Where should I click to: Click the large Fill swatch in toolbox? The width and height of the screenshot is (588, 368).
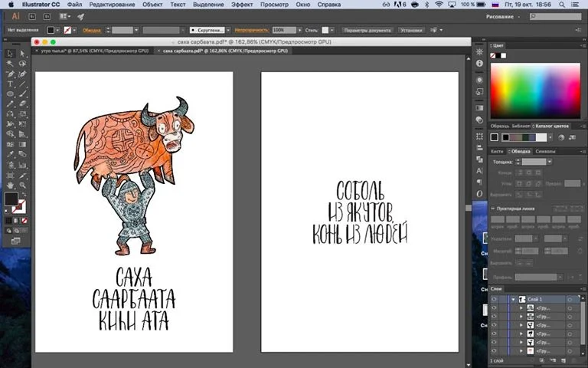click(x=11, y=199)
